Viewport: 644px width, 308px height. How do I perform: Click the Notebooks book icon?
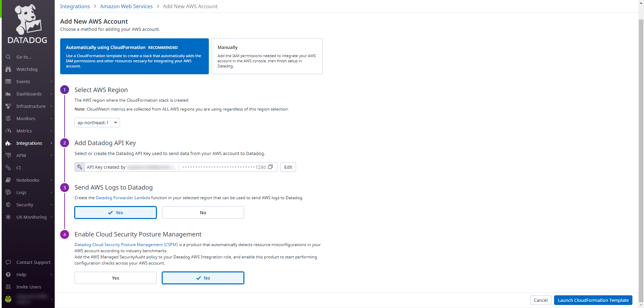tap(8, 180)
